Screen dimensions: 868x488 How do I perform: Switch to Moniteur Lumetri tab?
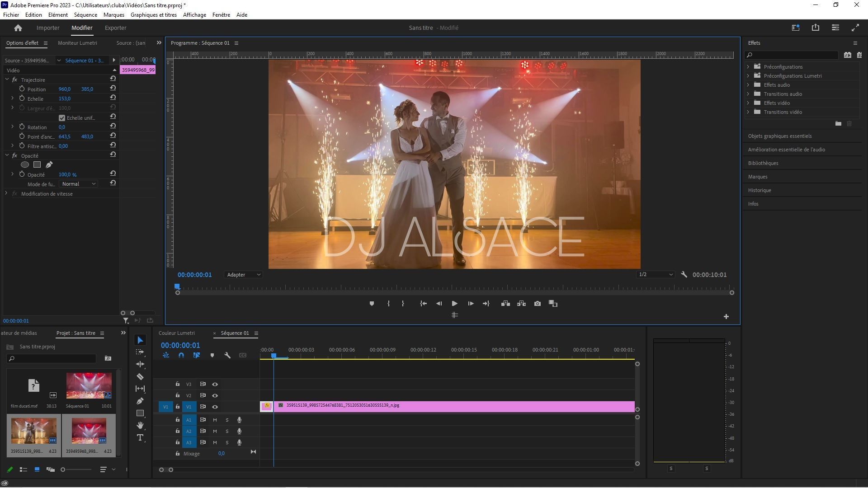(x=77, y=43)
